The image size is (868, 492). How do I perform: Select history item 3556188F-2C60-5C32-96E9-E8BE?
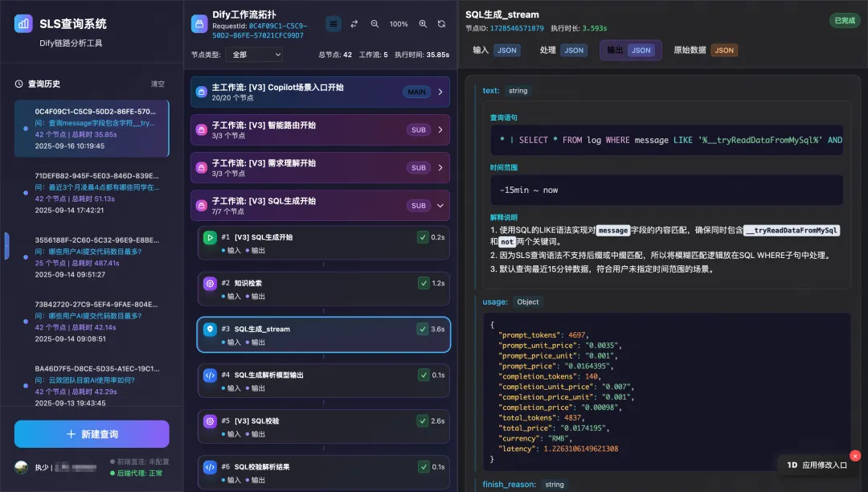92,256
